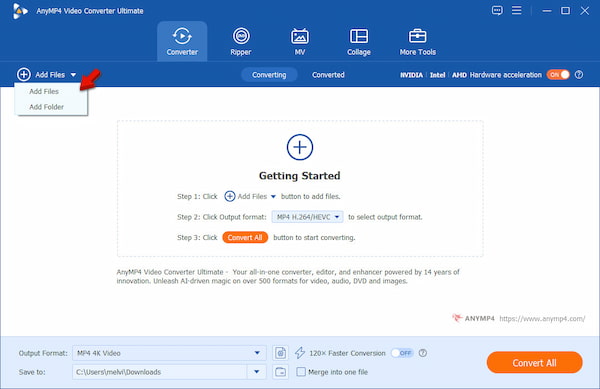
Task: Open custom profile settings icon beside Output Format
Action: pos(280,353)
